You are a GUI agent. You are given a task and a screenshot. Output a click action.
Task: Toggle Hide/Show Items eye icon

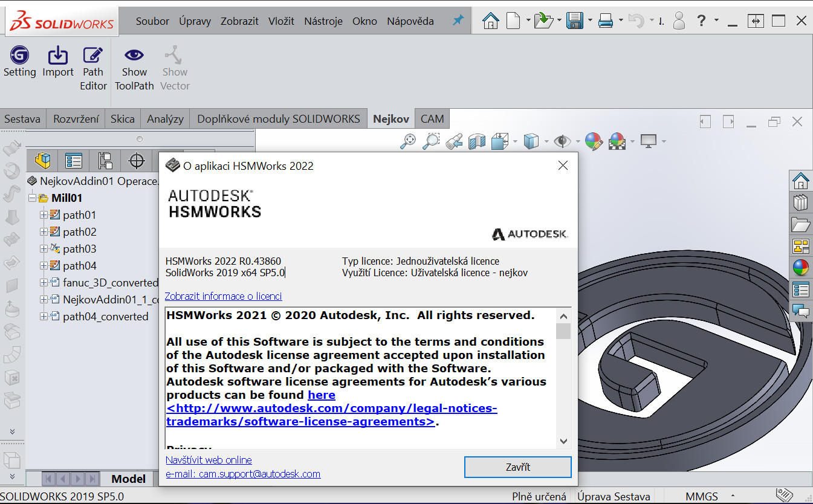563,141
